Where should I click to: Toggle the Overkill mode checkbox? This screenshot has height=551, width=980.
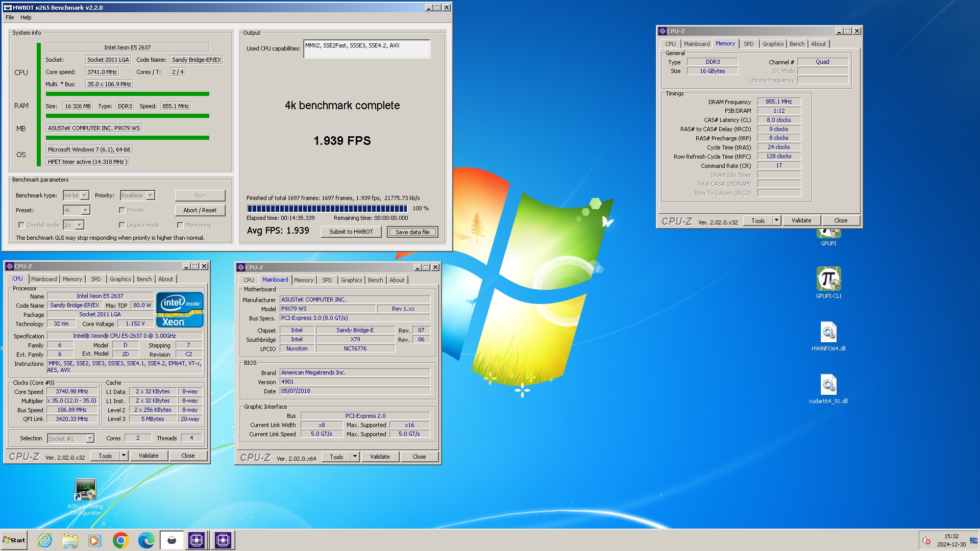[21, 225]
